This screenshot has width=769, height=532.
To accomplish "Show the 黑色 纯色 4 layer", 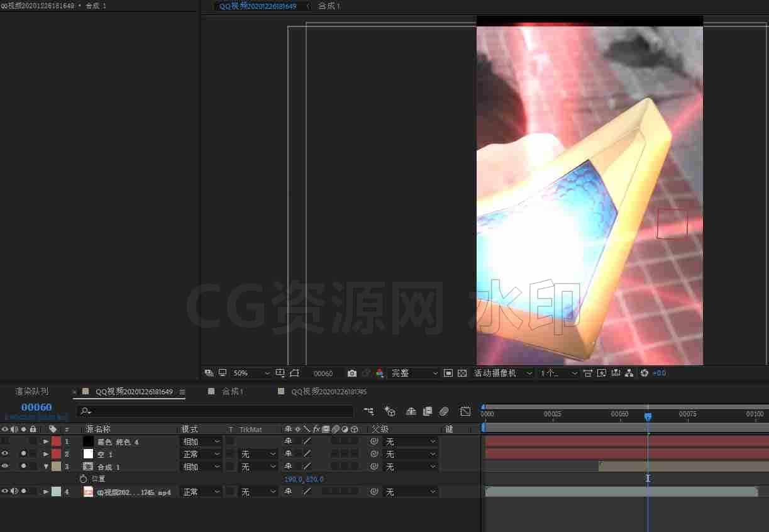I will click(x=5, y=441).
